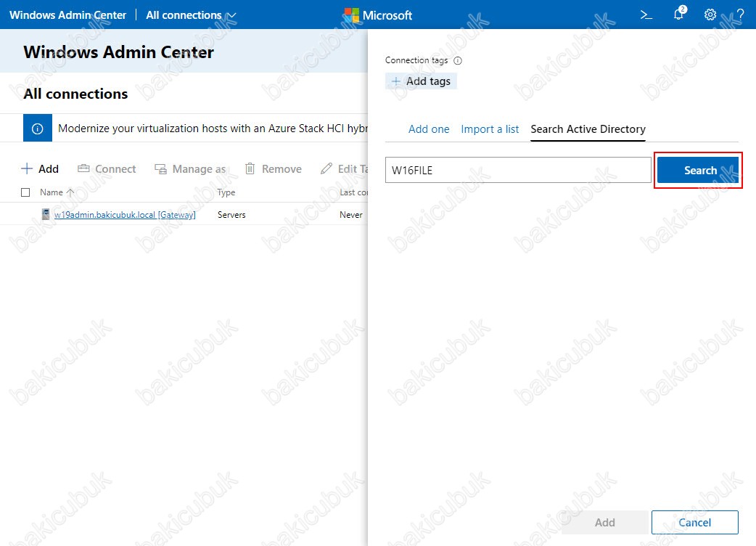The height and width of the screenshot is (546, 756).
Task: Click Remove in the connections toolbar
Action: point(273,169)
